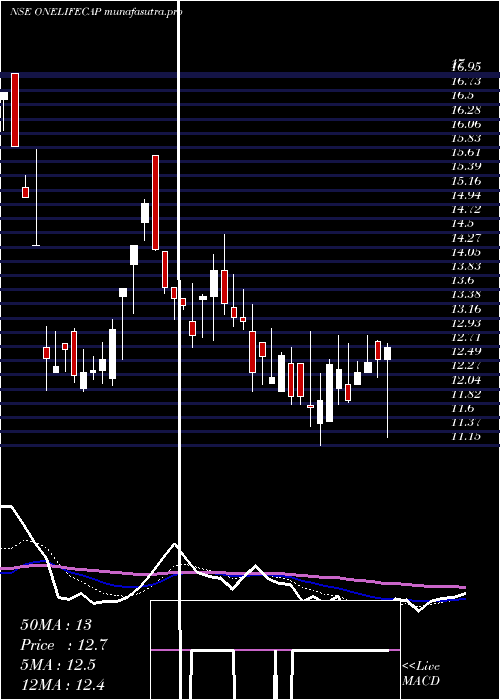Select the 14.27 price level label
The width and height of the screenshot is (500, 700).
coord(466,238)
